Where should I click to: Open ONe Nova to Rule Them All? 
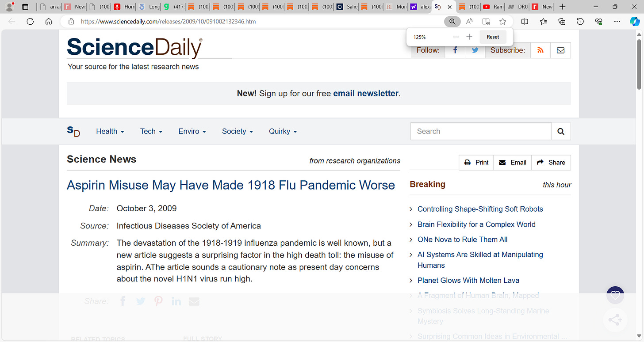click(462, 239)
